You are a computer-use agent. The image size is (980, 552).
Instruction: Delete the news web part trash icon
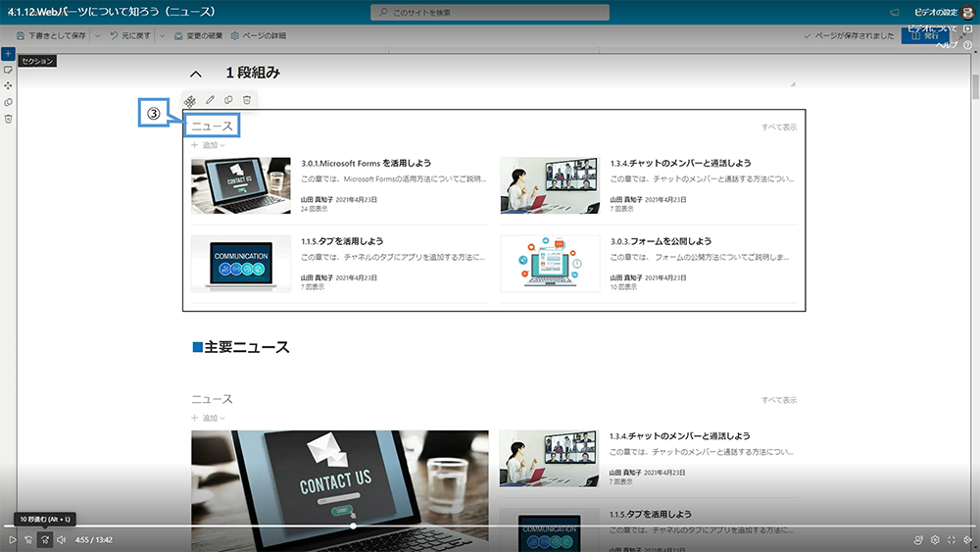coord(247,100)
